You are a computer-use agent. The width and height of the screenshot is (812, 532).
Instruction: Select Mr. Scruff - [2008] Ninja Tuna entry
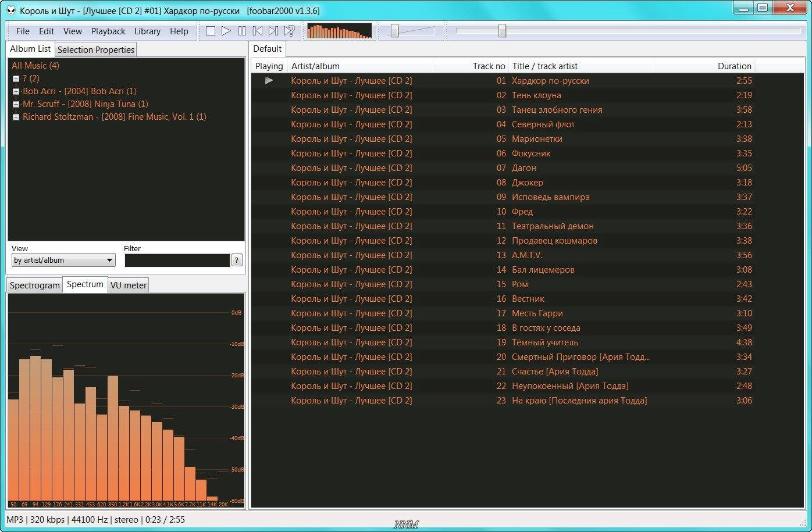click(x=86, y=104)
